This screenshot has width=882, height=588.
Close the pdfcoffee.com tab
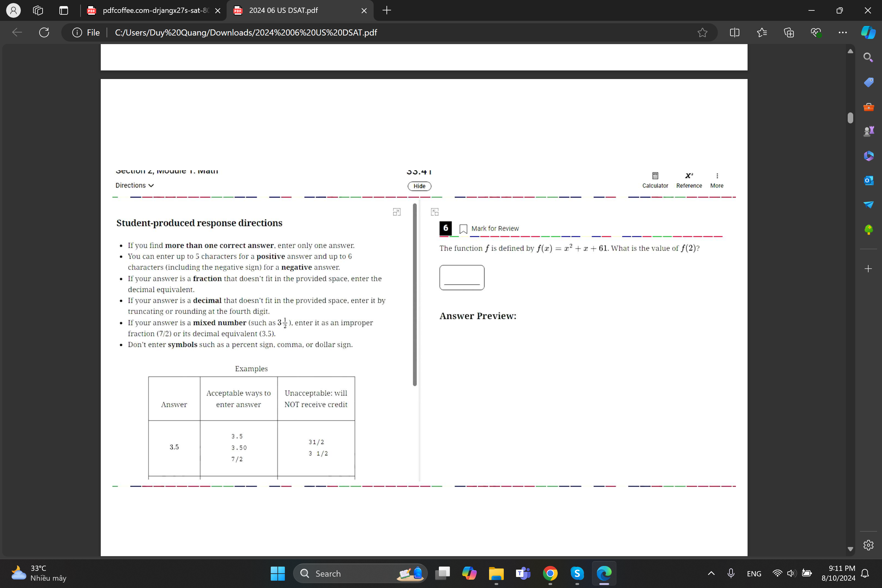(x=217, y=10)
